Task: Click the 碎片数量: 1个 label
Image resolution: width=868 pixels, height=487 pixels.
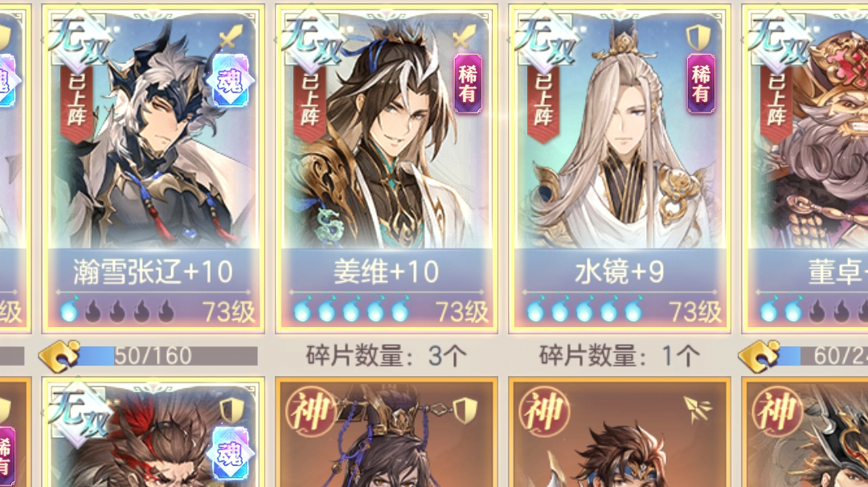Action: coord(620,356)
